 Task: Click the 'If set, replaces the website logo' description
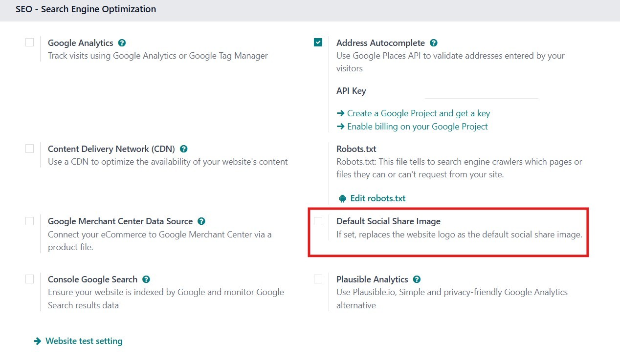[459, 235]
